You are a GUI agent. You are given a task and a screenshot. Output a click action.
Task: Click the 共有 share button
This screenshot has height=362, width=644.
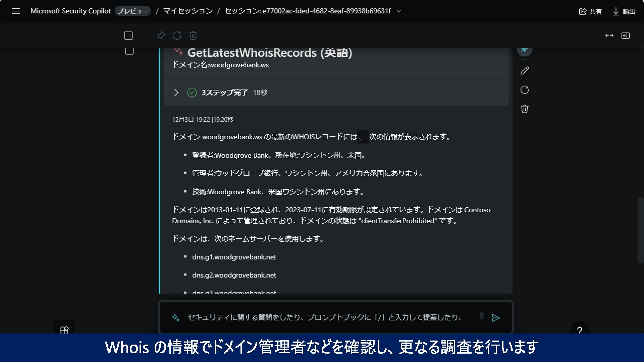[x=590, y=12]
